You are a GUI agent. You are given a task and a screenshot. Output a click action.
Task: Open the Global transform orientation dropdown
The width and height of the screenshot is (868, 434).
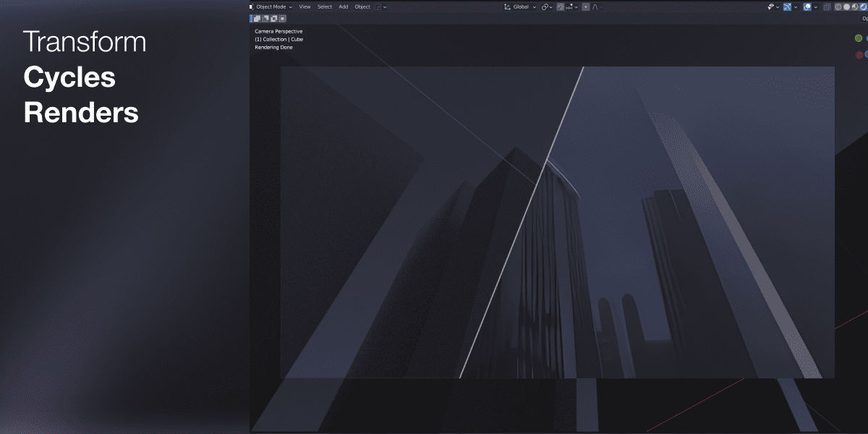point(519,7)
